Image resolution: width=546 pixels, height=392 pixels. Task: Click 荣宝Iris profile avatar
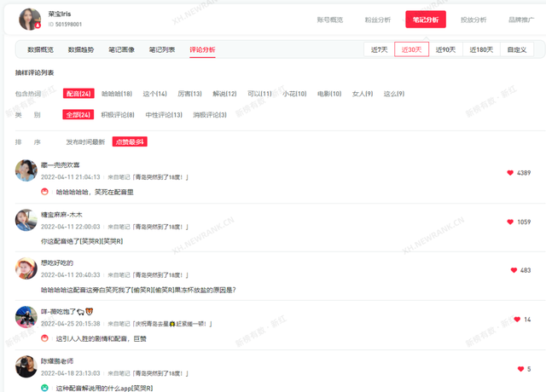(30, 20)
